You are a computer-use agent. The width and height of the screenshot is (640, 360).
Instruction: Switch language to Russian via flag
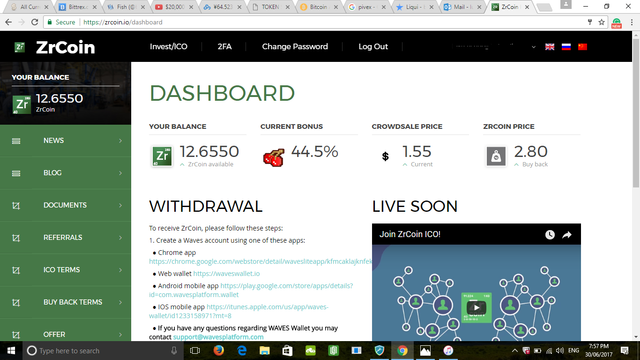[566, 47]
